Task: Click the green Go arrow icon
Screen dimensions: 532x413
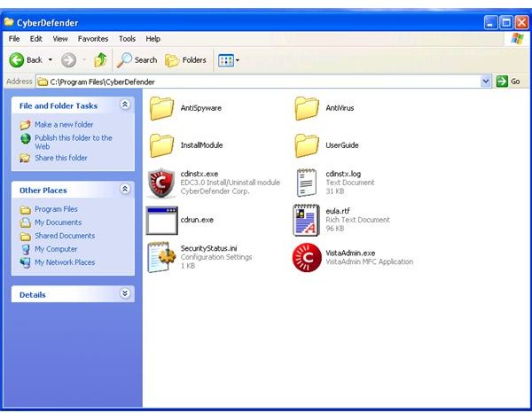Action: tap(502, 82)
